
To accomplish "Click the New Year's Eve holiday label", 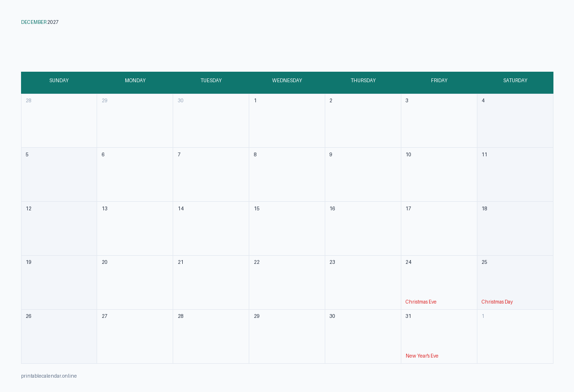I will 422,356.
